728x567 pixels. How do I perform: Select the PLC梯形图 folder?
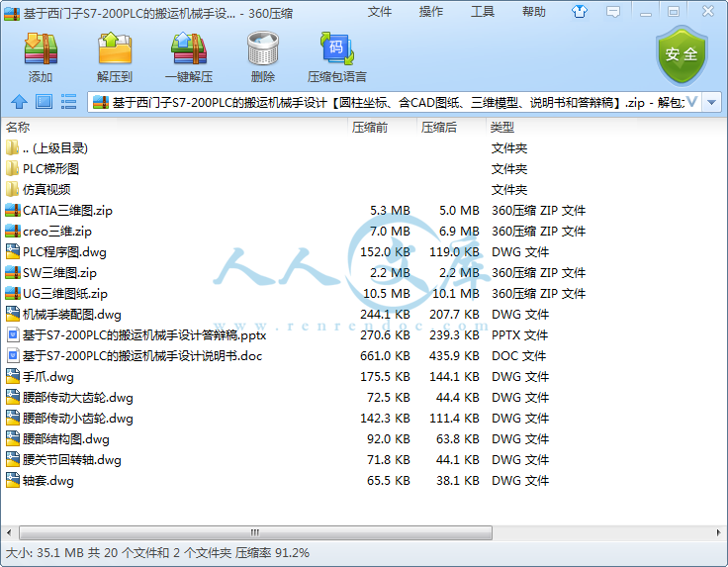tap(50, 168)
